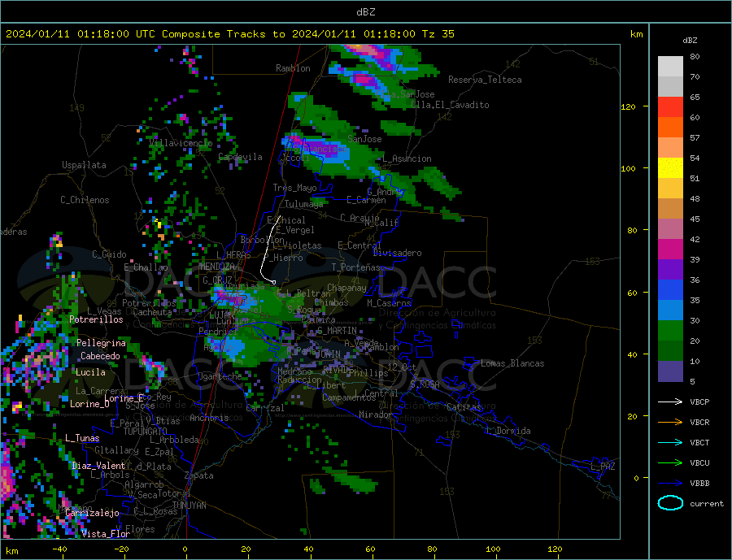This screenshot has width=732, height=560.
Task: Pick the red swatch below the 65 label
Action: [x=670, y=106]
